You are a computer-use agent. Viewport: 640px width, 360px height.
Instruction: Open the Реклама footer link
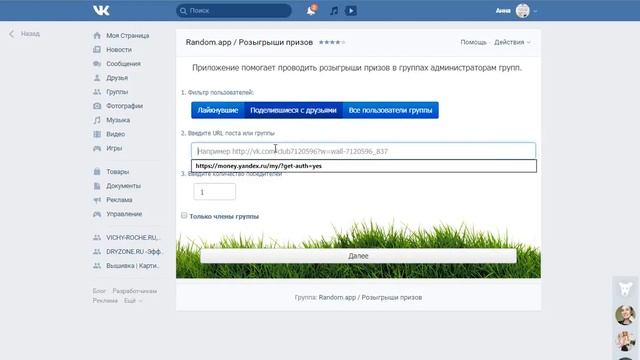pos(105,300)
